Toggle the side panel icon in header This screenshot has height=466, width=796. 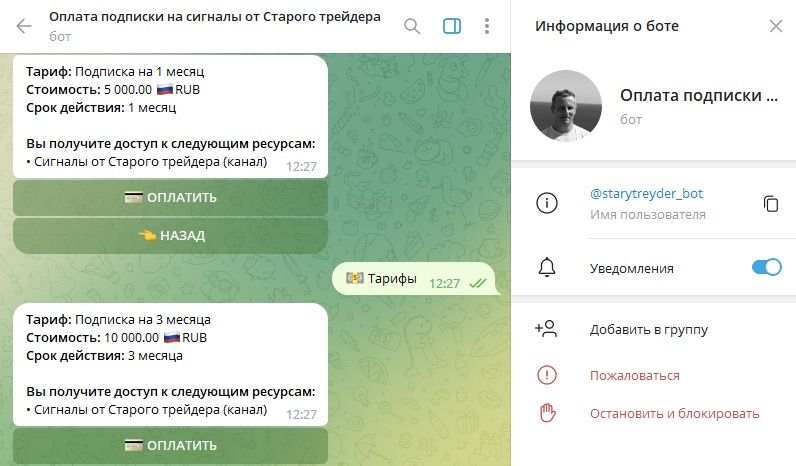point(452,26)
